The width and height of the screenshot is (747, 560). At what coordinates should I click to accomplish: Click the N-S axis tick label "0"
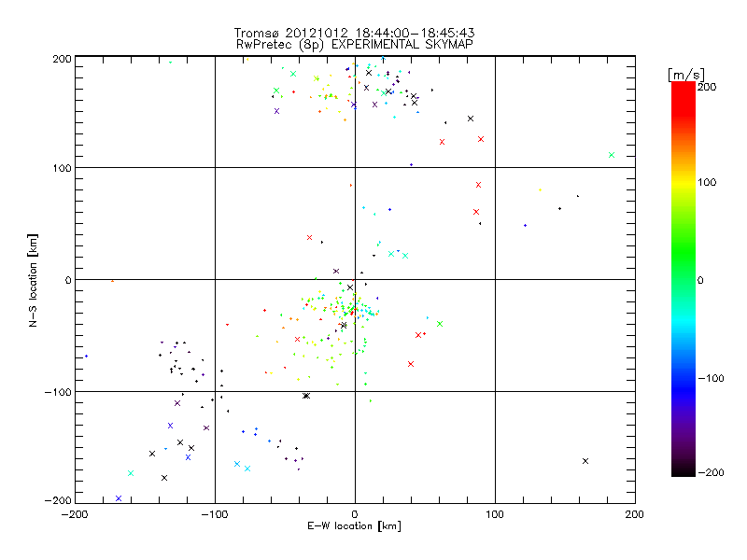(x=68, y=280)
